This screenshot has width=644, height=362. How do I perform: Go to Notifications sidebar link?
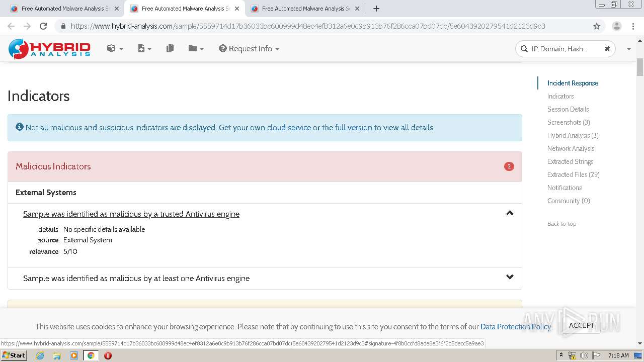565,188
